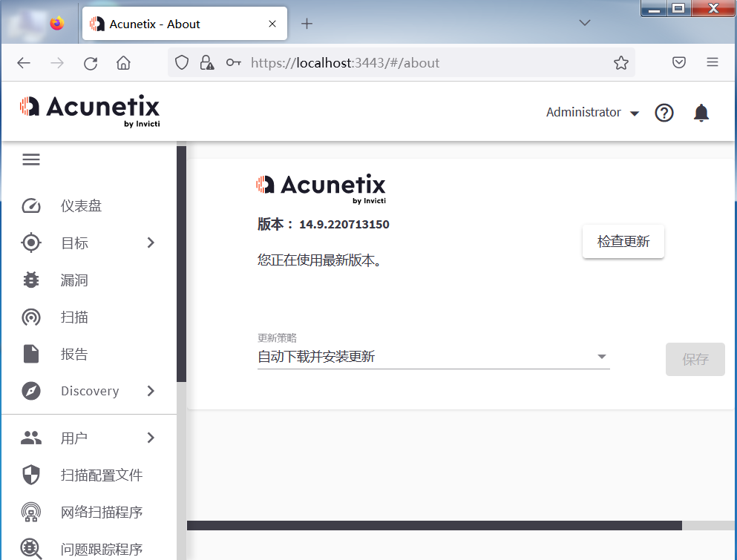
Task: Click the save to Pocket icon
Action: [x=678, y=62]
